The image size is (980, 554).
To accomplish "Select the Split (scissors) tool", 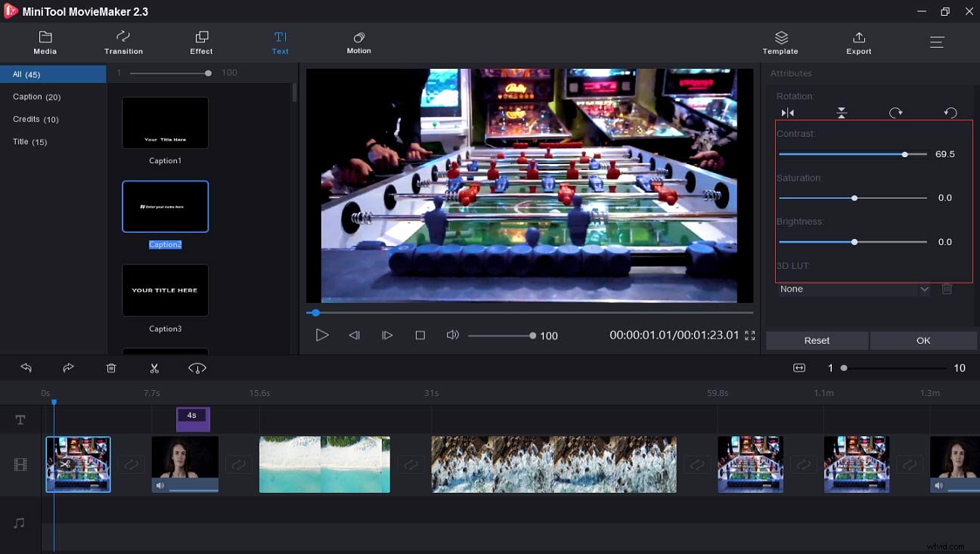I will 154,368.
